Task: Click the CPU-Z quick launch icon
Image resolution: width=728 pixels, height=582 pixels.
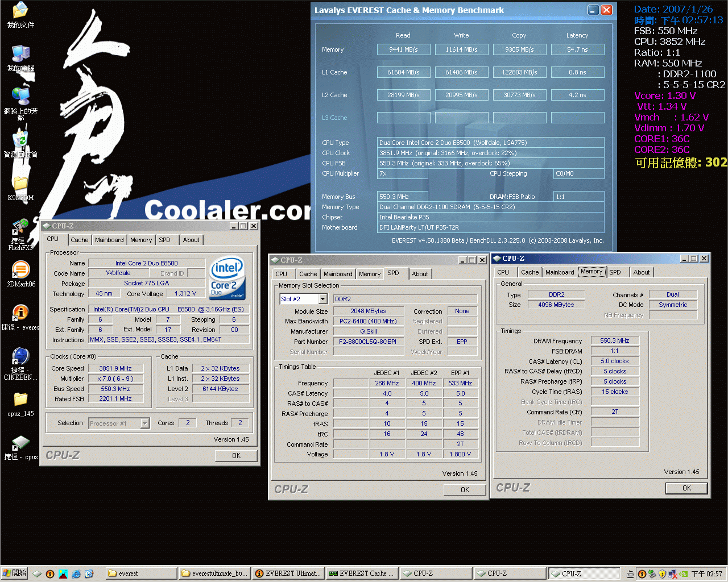Action: point(38,574)
